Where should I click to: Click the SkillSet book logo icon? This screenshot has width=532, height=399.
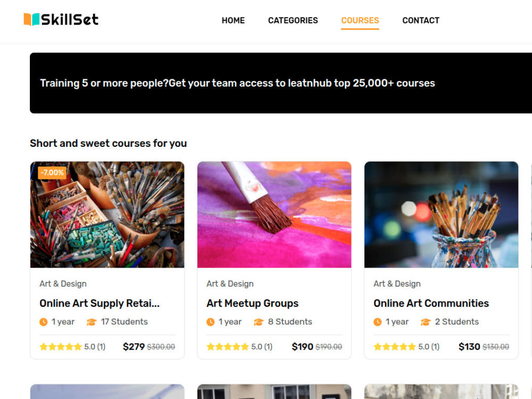[x=31, y=19]
